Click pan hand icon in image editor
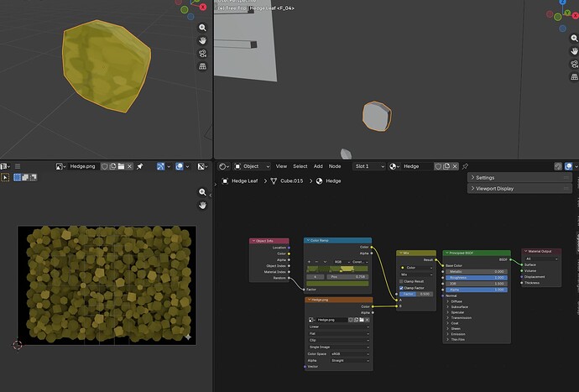 pos(202,205)
